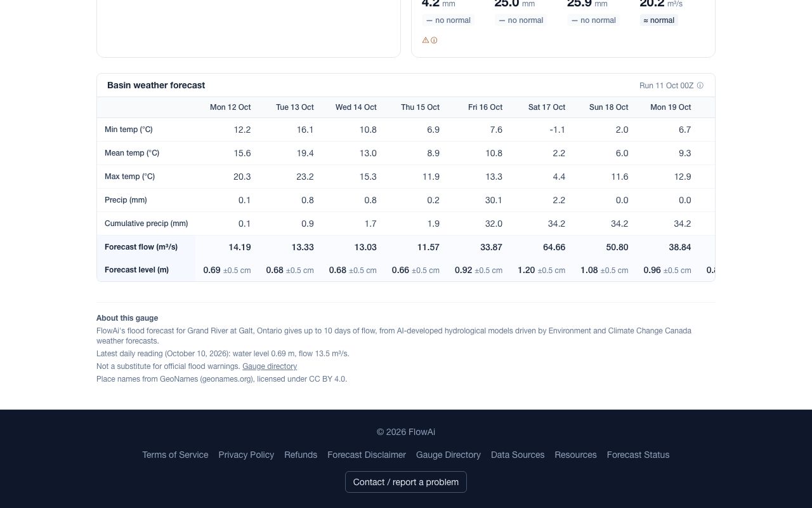The width and height of the screenshot is (812, 508).
Task: Click max temp value 23.2
Action: [x=305, y=177]
